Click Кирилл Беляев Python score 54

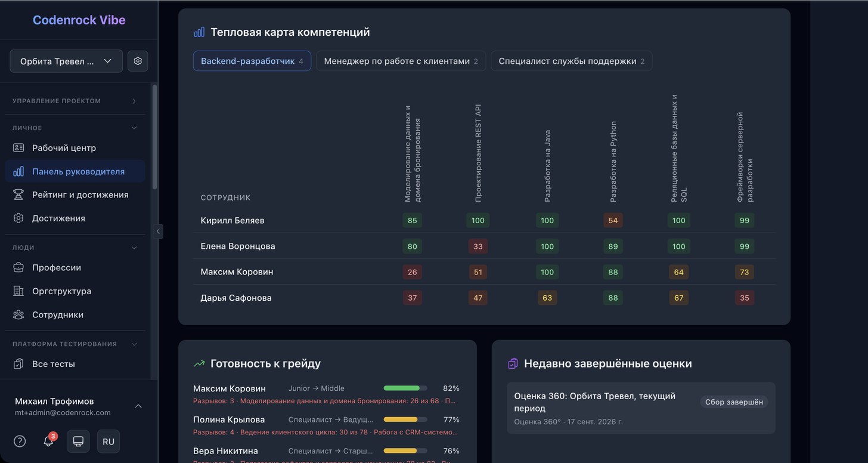613,220
